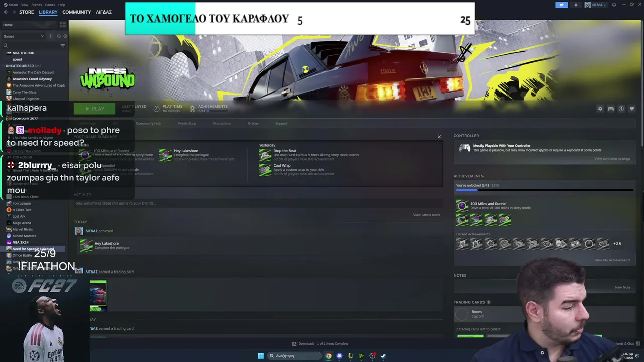Viewport: 644px width, 362px height.
Task: Open the Help menu
Action: pyautogui.click(x=61, y=5)
